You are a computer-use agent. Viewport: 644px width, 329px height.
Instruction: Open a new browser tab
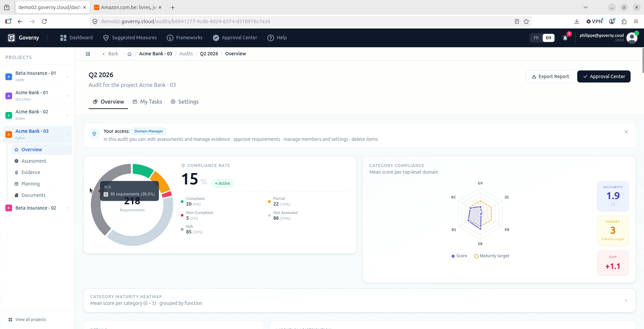(172, 7)
